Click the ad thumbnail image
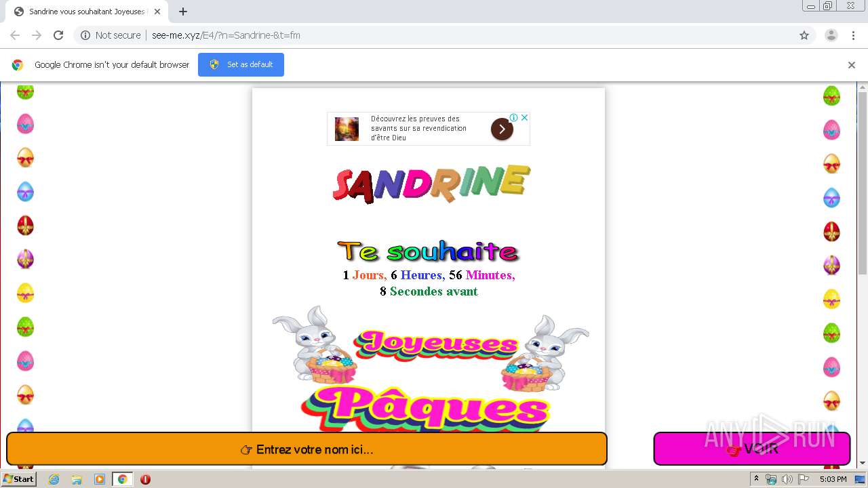 (x=347, y=129)
